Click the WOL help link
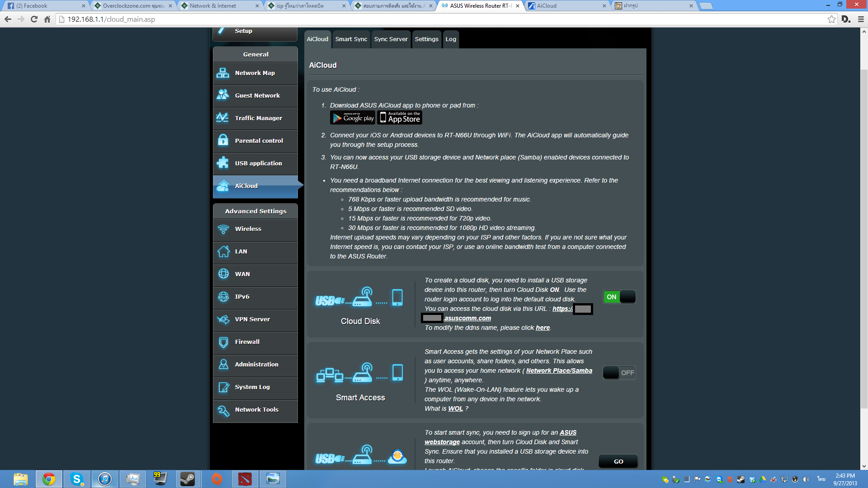 click(455, 408)
